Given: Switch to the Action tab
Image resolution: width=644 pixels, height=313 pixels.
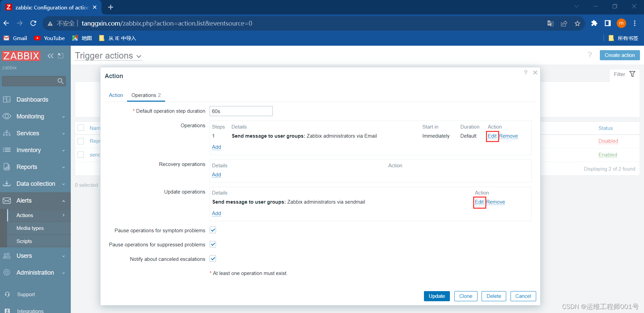Looking at the screenshot, I should point(116,95).
